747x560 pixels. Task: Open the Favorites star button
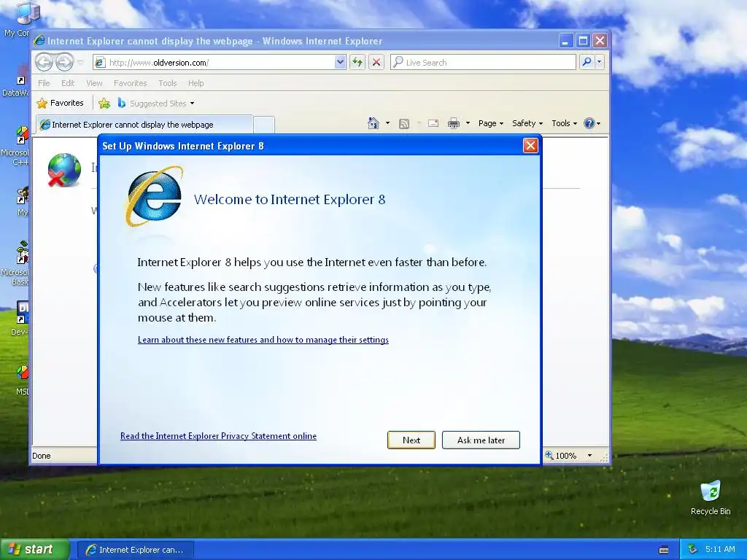(x=60, y=103)
